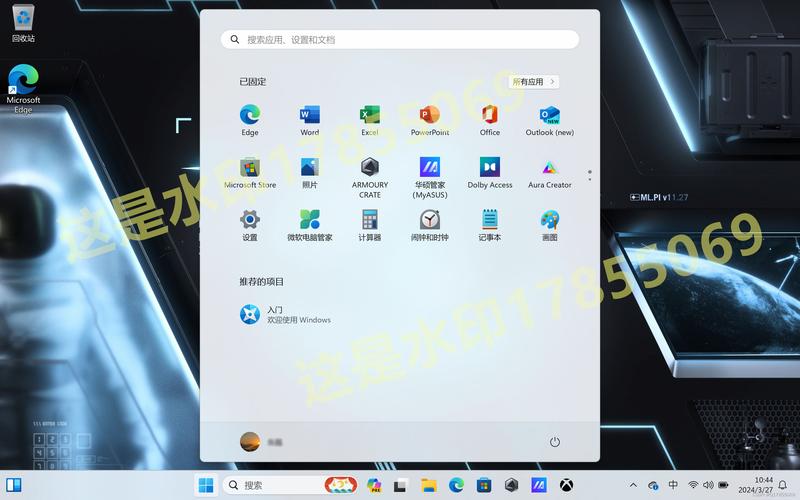The image size is (800, 500).
Task: Launch Word from the Start menu
Action: coord(310,120)
